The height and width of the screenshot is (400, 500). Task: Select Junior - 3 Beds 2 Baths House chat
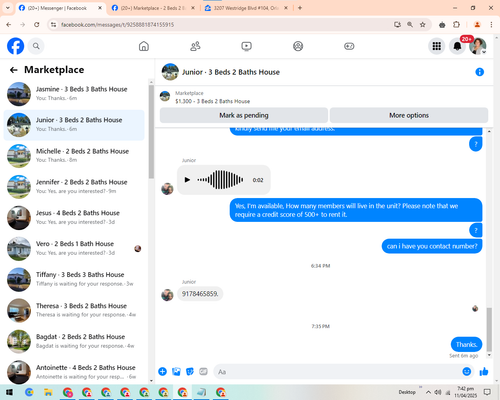[x=74, y=125]
